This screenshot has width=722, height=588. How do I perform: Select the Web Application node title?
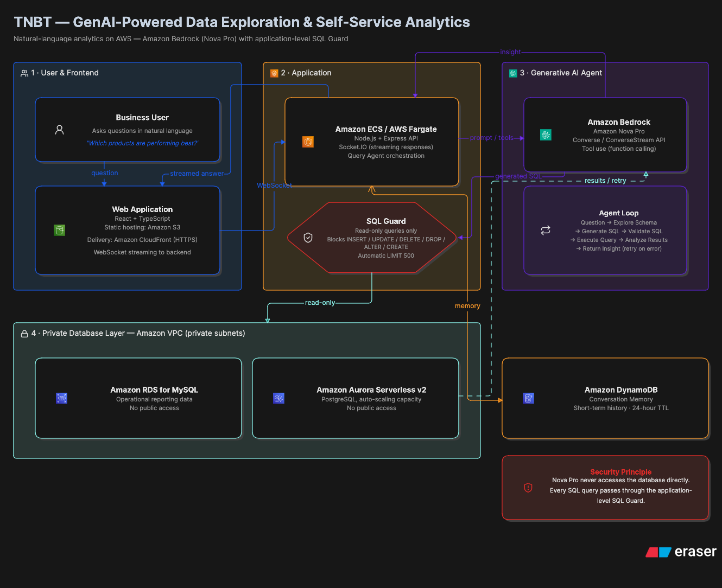142,209
